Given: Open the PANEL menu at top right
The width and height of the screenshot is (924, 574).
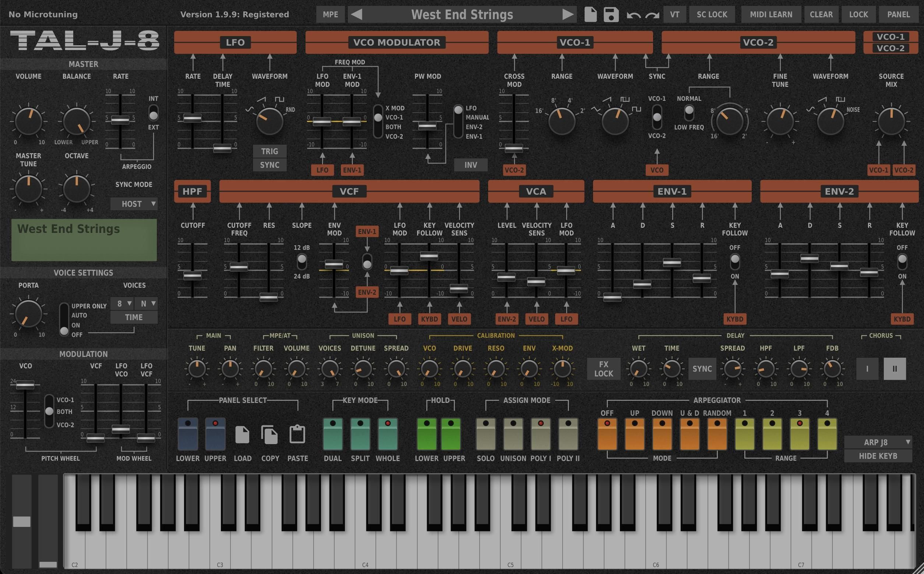Looking at the screenshot, I should pos(898,14).
